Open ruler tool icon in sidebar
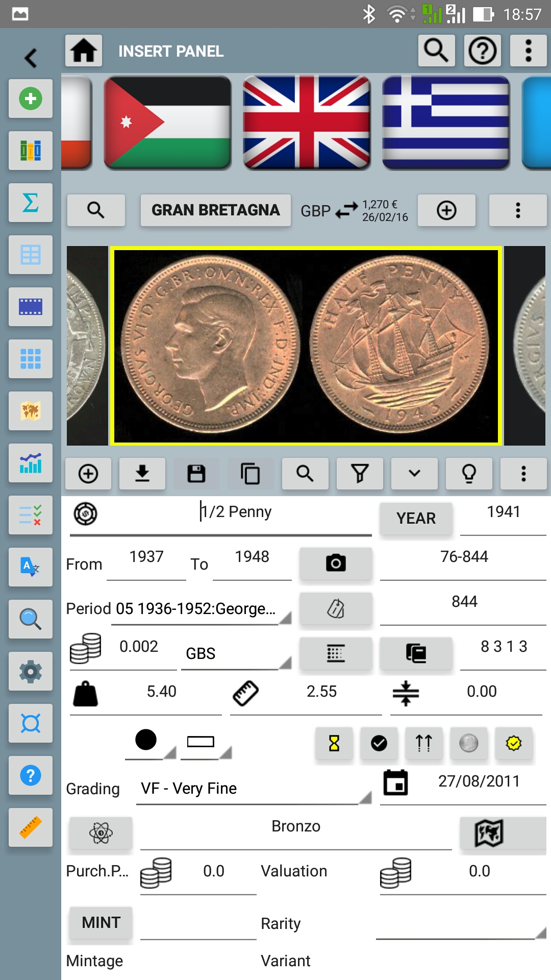The width and height of the screenshot is (551, 980). (31, 827)
